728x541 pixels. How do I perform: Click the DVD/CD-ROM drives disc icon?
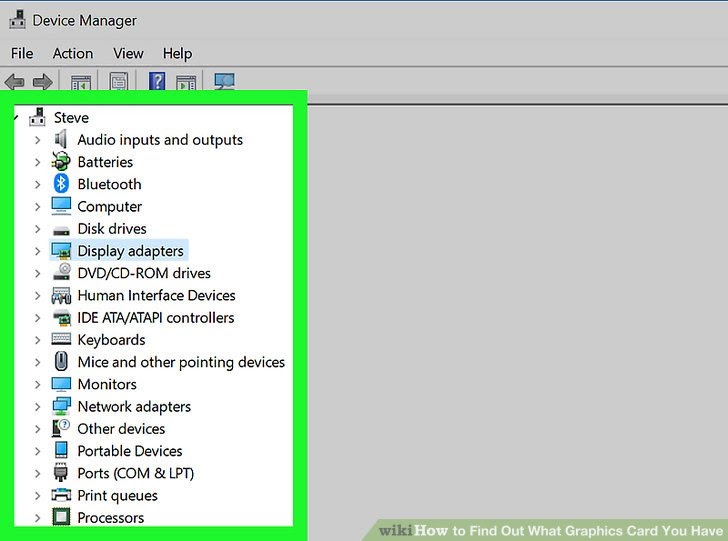point(61,272)
